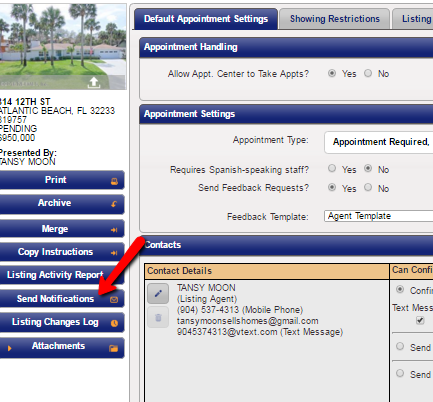Select No for Send Feedback Requests
Screen dimensions: 433x402
(x=368, y=187)
